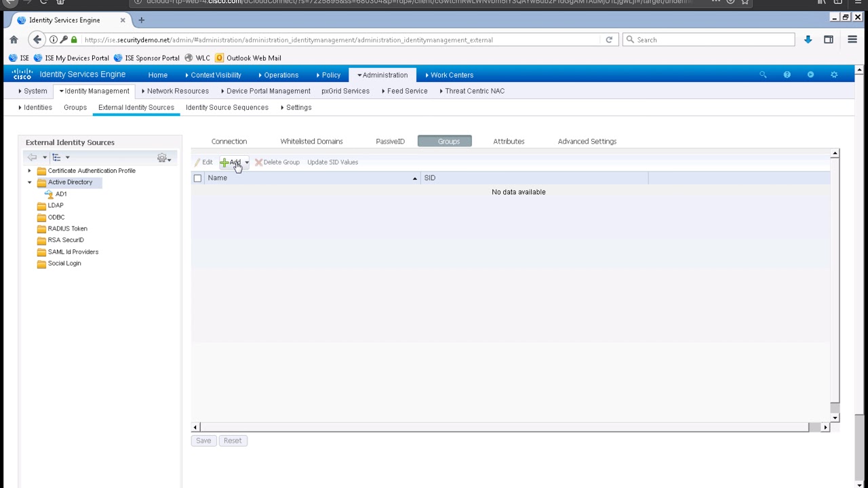Open the WLC bookmark
This screenshot has height=488, width=868.
click(197, 58)
